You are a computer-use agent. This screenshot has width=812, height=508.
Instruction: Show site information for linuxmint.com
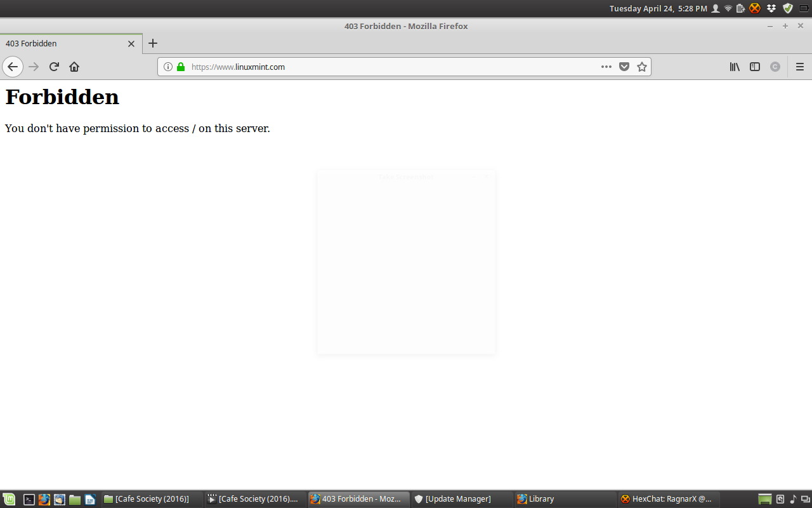point(168,67)
